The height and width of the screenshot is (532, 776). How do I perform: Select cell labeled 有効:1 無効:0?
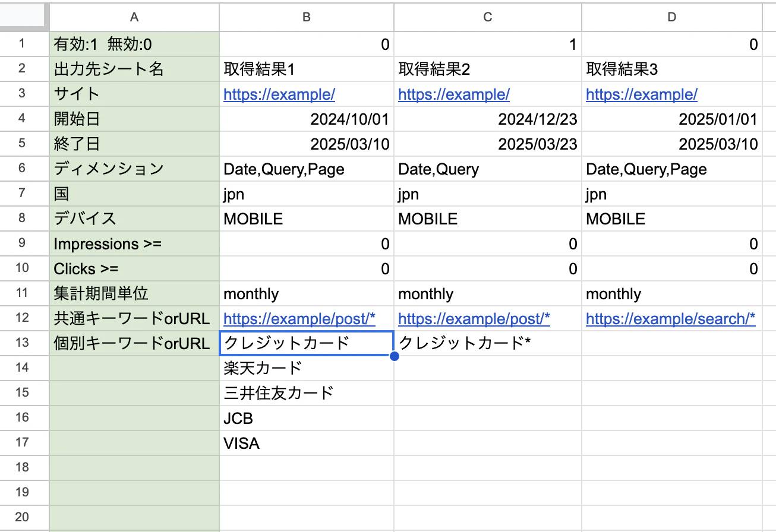(134, 44)
